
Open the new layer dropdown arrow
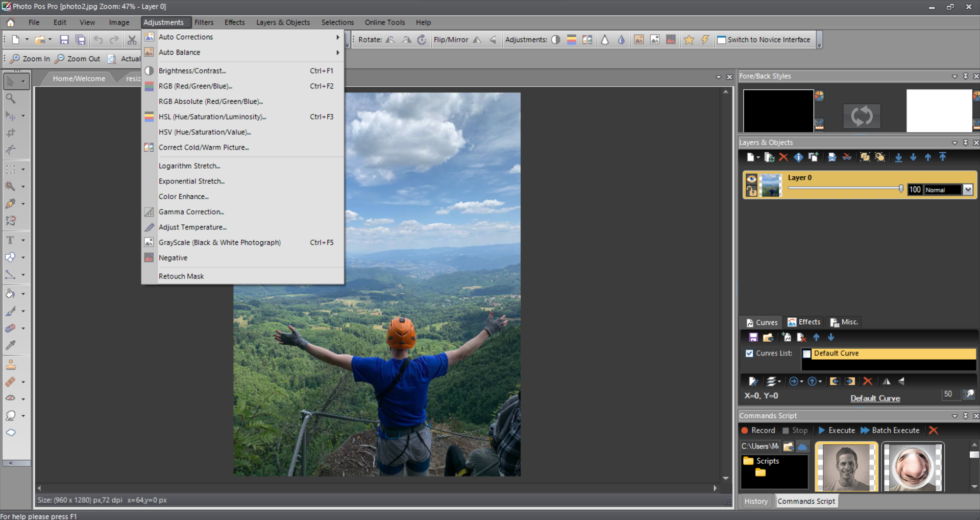point(758,157)
